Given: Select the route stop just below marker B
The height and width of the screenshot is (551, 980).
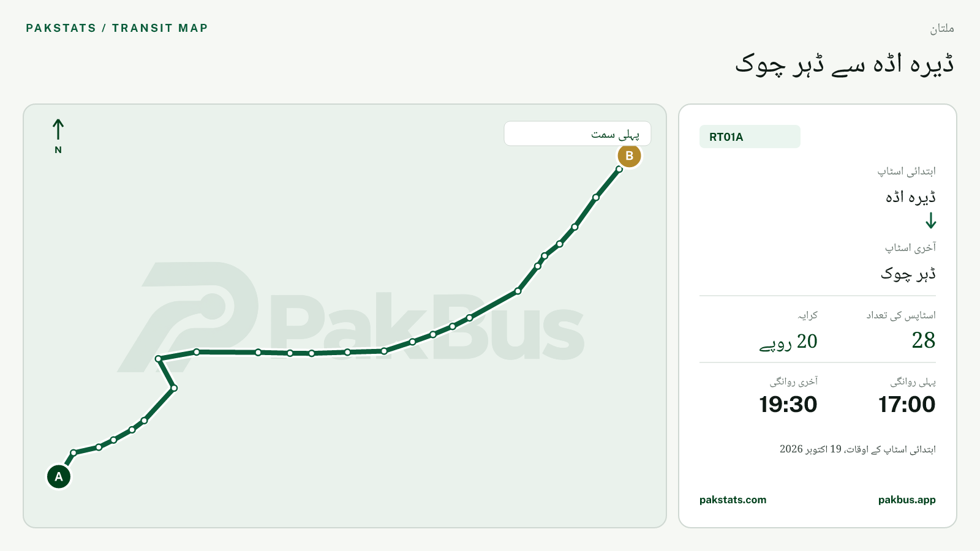Looking at the screenshot, I should pos(619,169).
